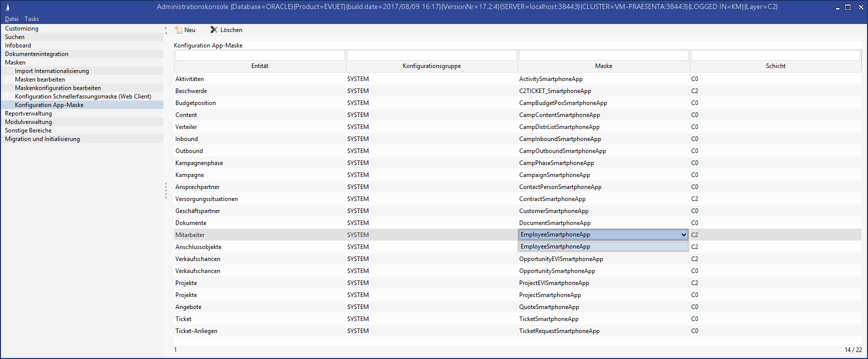
Task: Click the Neu (new) document icon
Action: (x=178, y=30)
